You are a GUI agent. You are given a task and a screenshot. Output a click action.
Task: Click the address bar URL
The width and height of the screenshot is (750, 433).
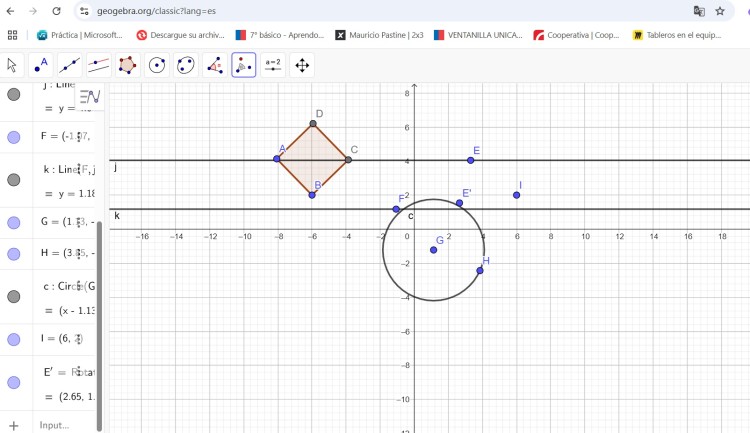click(x=156, y=11)
